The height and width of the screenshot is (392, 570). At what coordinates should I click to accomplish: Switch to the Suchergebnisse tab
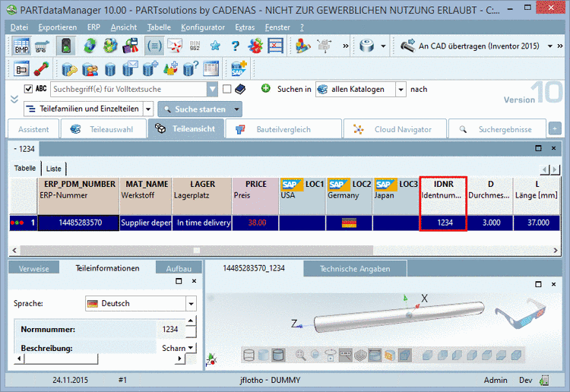point(497,129)
